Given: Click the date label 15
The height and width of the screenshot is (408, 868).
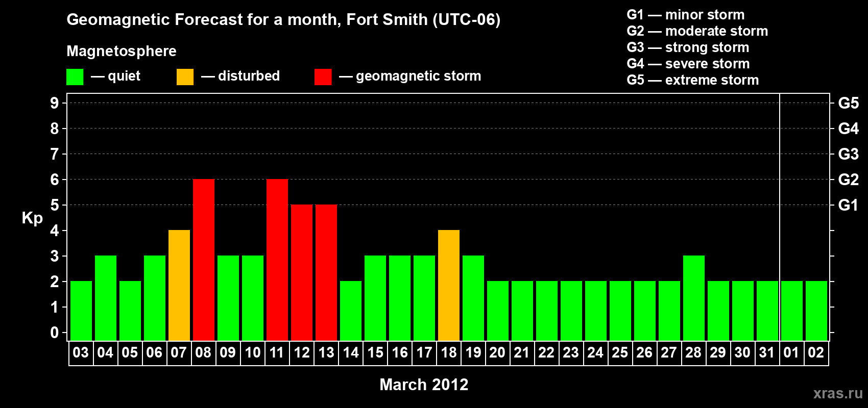Looking at the screenshot, I should pyautogui.click(x=375, y=353).
